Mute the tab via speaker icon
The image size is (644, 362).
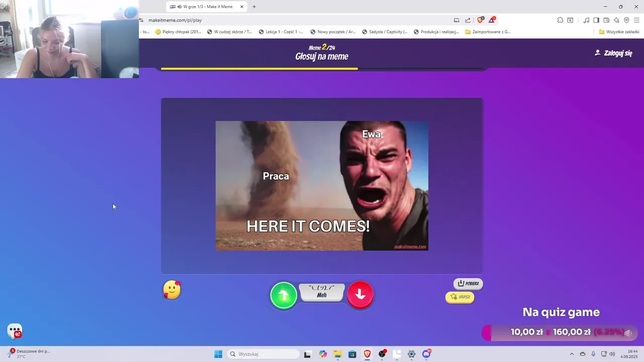[x=179, y=7]
